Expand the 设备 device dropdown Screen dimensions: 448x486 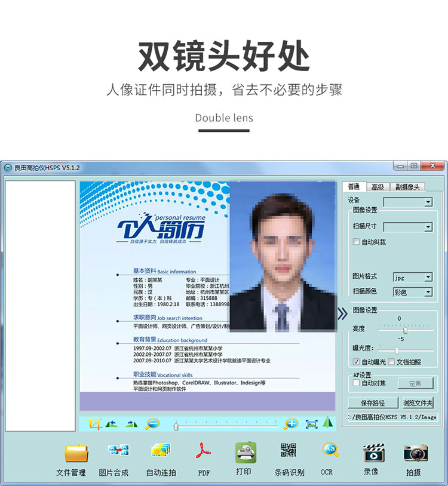pyautogui.click(x=408, y=202)
